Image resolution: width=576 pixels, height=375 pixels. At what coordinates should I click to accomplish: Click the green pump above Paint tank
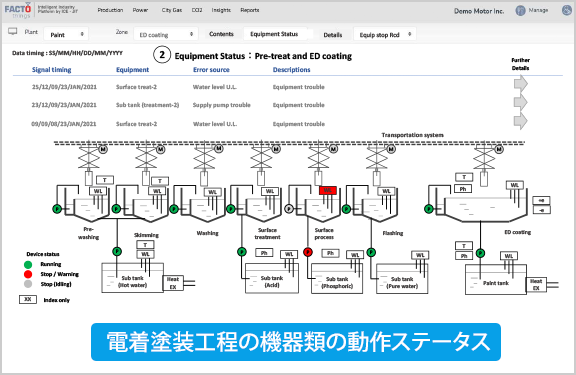click(480, 253)
